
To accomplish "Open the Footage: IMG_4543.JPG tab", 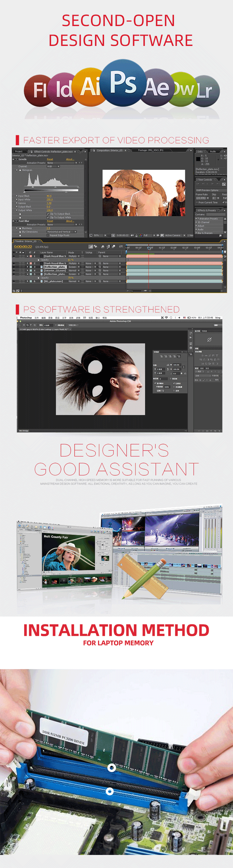I will point(151,150).
